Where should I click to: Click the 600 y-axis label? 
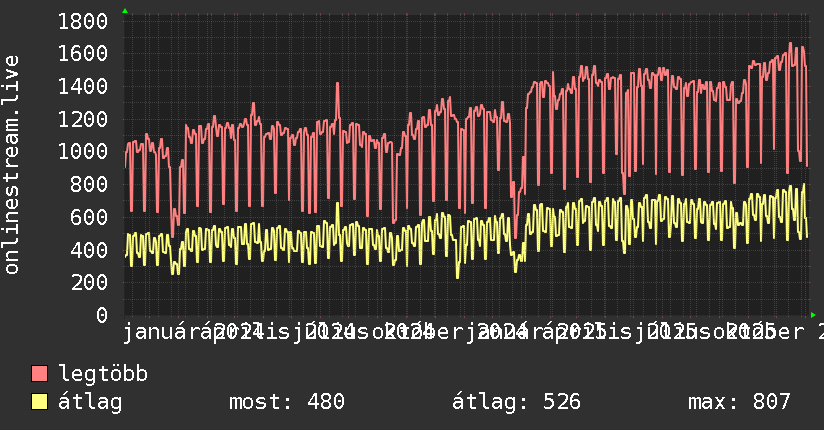(x=89, y=217)
